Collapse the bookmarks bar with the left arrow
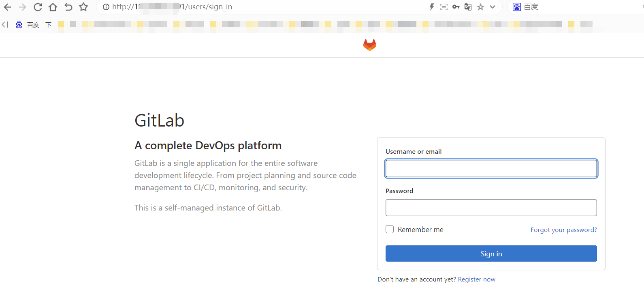This screenshot has height=290, width=644. click(5, 25)
